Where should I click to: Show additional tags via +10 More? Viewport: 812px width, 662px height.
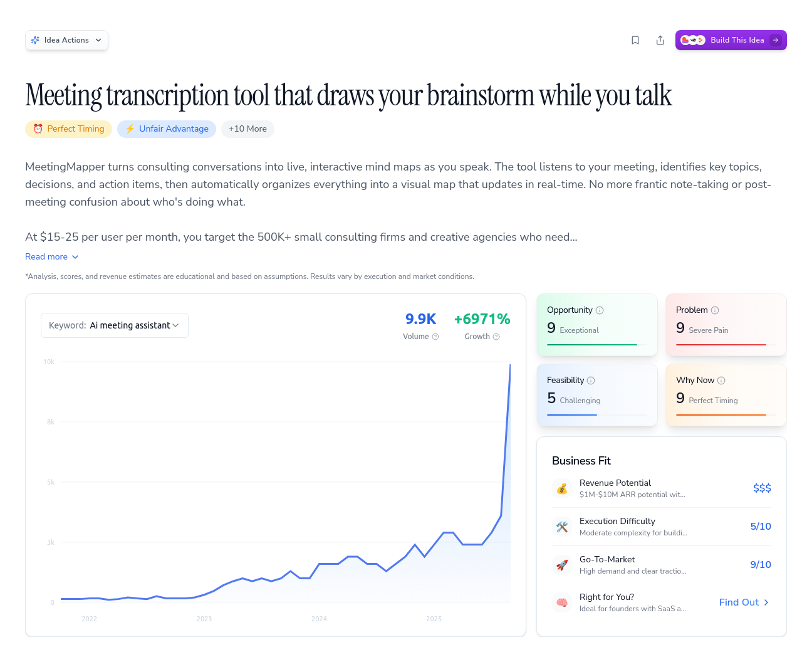click(247, 129)
